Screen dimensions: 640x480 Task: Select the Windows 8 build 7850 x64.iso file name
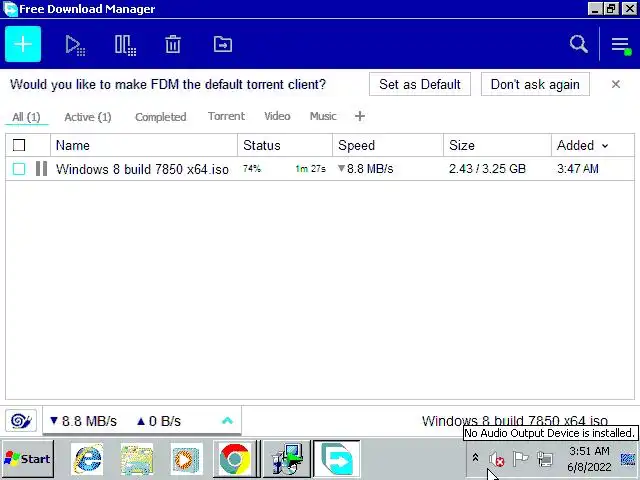coord(142,169)
